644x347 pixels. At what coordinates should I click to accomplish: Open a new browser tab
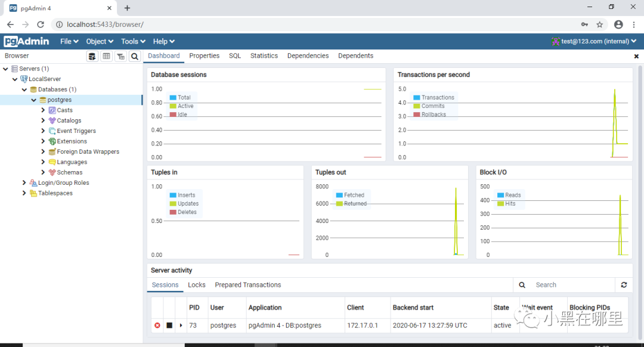(x=128, y=8)
